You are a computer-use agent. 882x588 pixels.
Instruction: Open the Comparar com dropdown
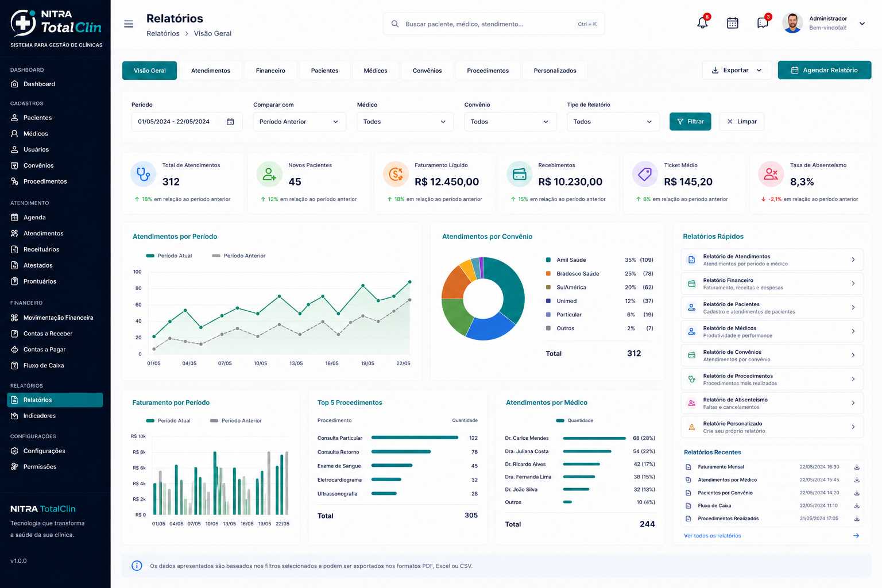point(300,122)
